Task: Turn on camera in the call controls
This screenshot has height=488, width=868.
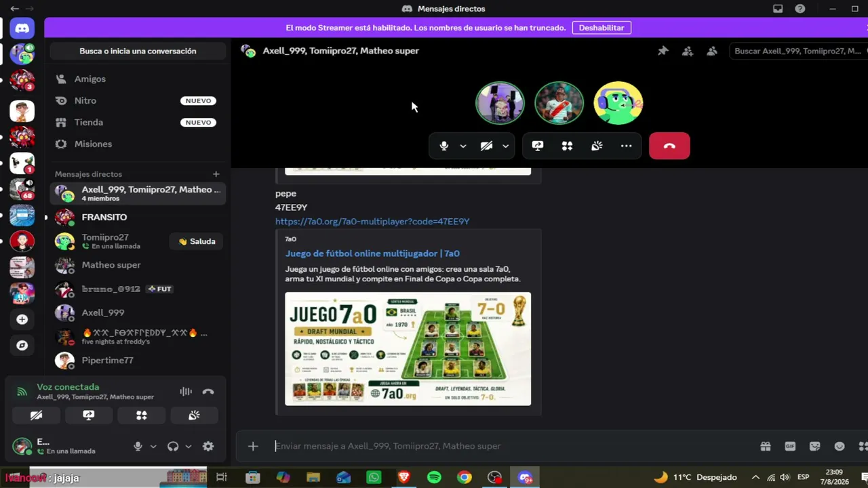Action: [x=486, y=146]
